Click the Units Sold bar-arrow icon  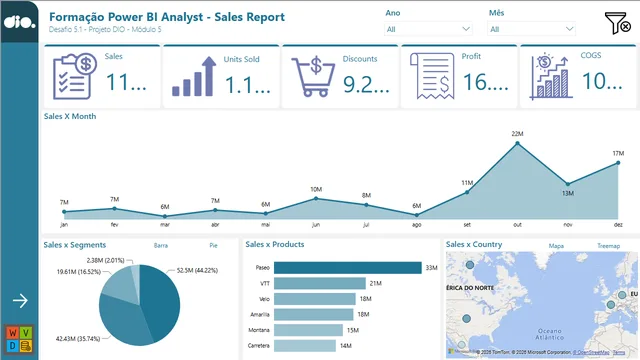pyautogui.click(x=194, y=76)
